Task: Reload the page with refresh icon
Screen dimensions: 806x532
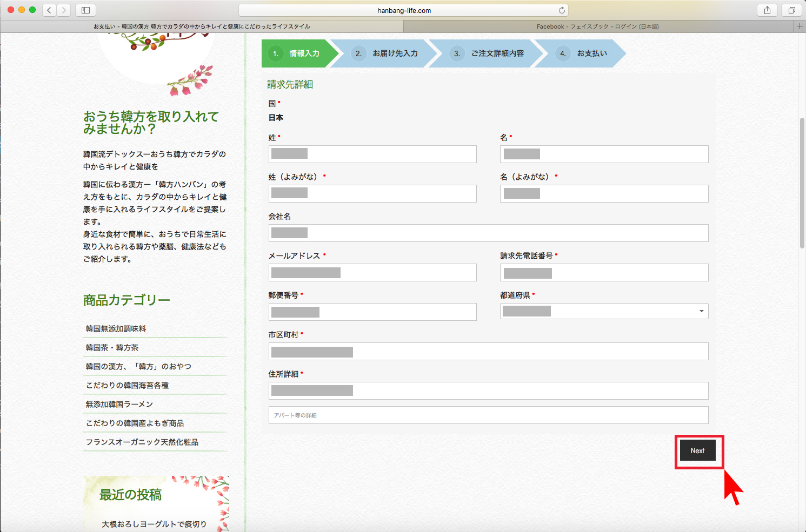Action: pos(562,10)
